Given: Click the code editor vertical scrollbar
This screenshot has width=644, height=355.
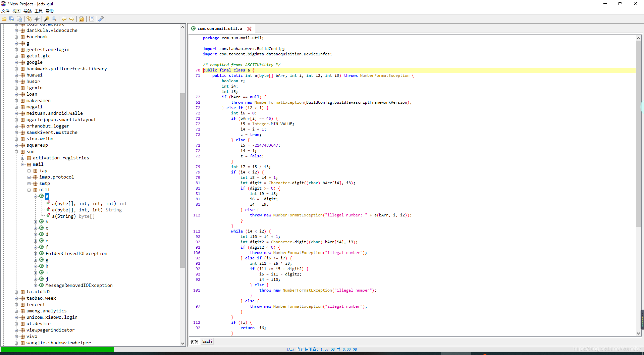Looking at the screenshot, I should coord(638,133).
